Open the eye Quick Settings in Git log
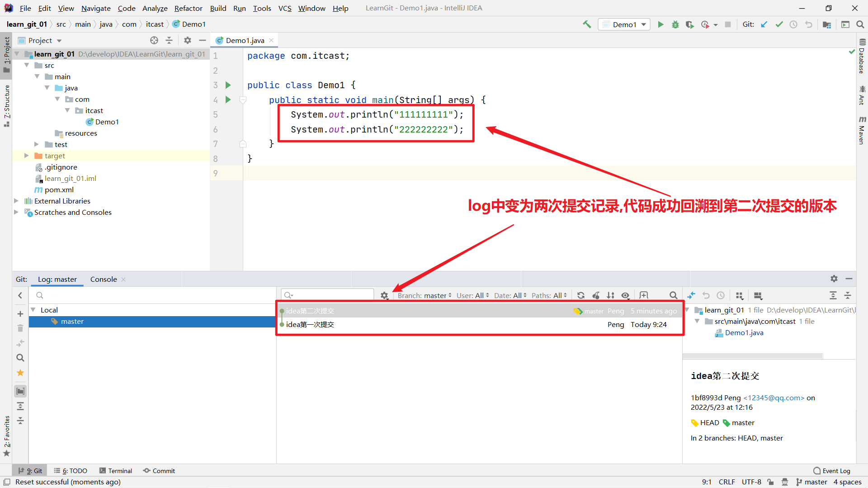This screenshot has width=868, height=488. pyautogui.click(x=625, y=295)
